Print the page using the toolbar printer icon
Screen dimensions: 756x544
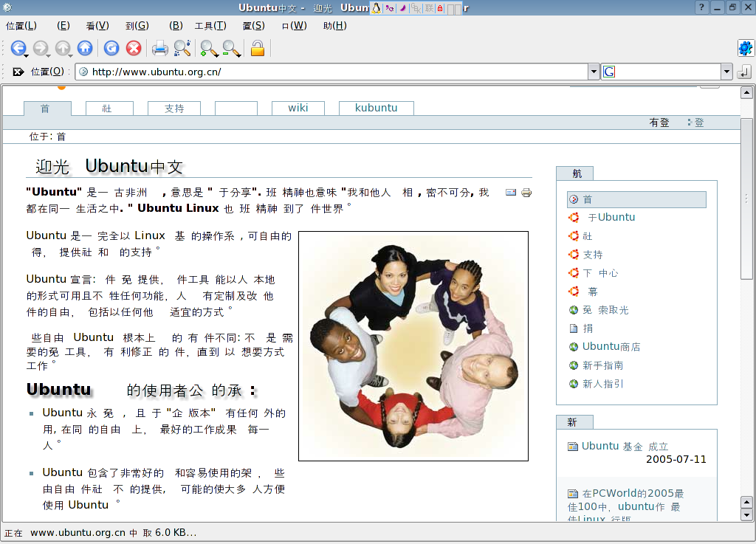coord(160,48)
